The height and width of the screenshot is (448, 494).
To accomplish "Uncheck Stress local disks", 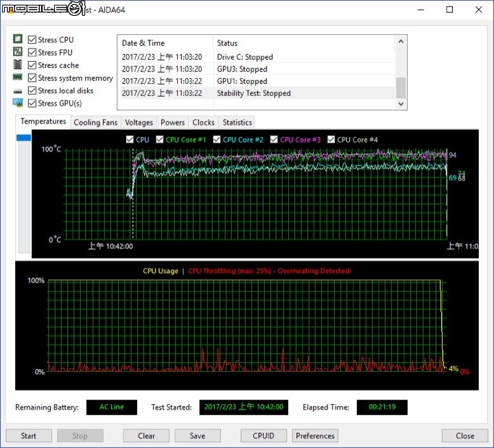I will pos(32,91).
